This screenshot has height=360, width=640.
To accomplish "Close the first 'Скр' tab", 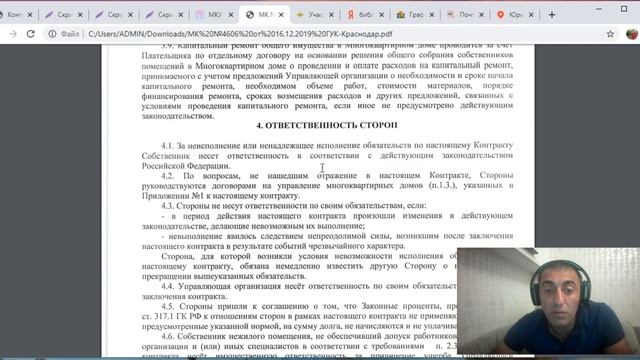I will (x=80, y=15).
